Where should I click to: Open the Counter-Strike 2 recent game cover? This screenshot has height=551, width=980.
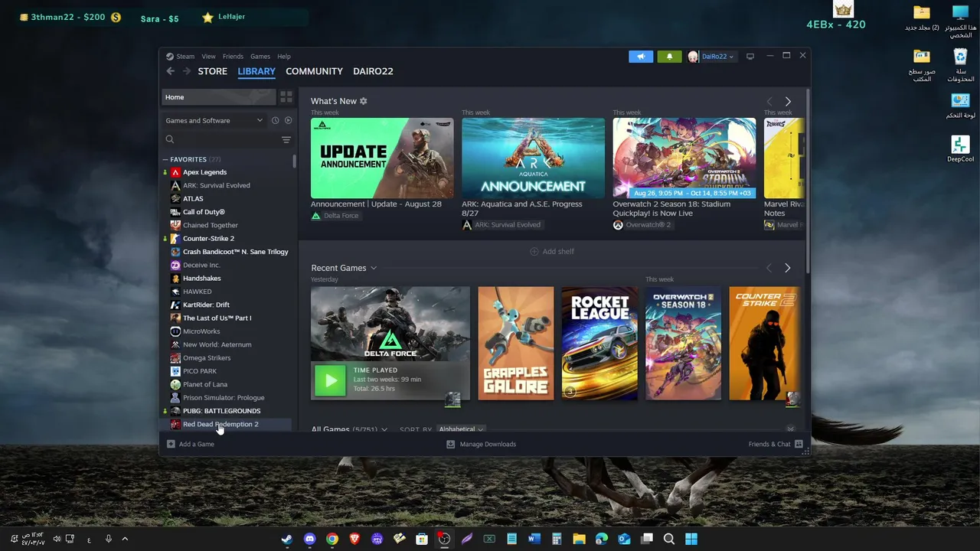coord(765,344)
